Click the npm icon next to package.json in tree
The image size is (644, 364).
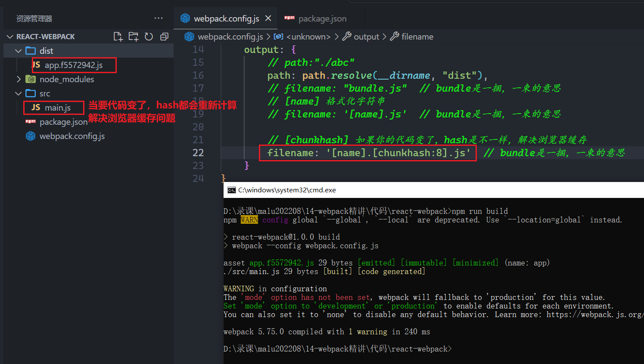[31, 121]
